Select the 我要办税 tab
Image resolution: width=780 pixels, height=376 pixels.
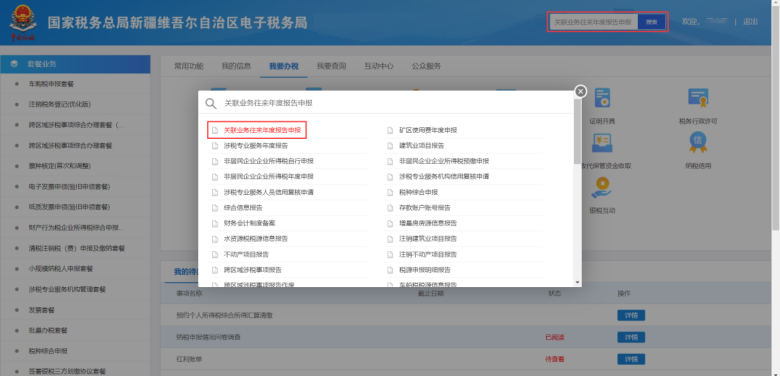tap(284, 66)
